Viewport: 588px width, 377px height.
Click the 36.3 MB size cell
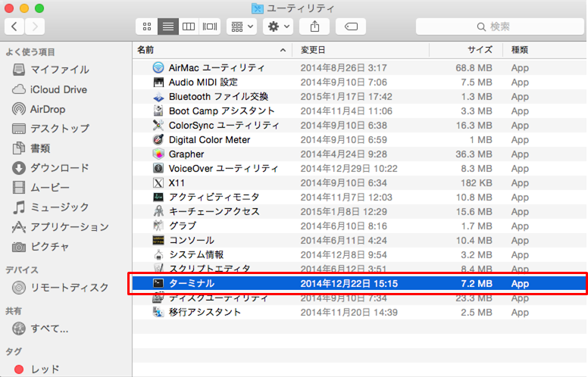(x=474, y=154)
